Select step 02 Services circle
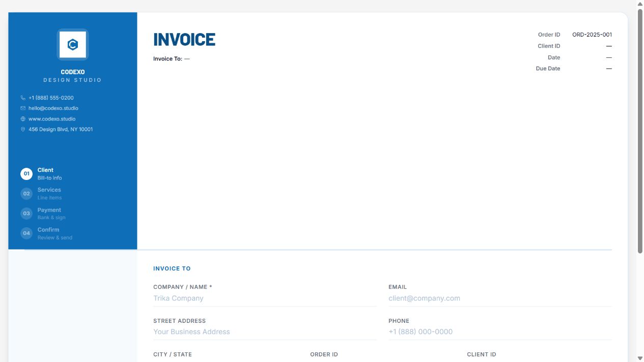 (x=26, y=194)
